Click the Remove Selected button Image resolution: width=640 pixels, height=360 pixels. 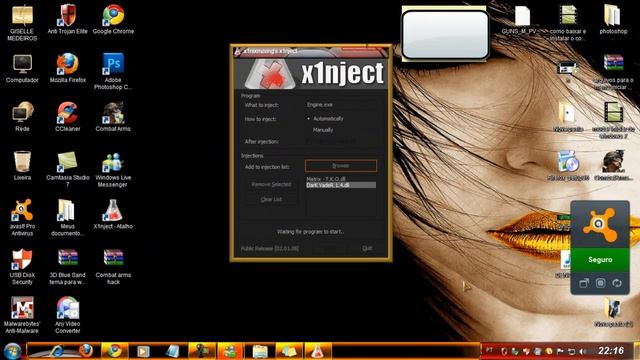point(271,184)
